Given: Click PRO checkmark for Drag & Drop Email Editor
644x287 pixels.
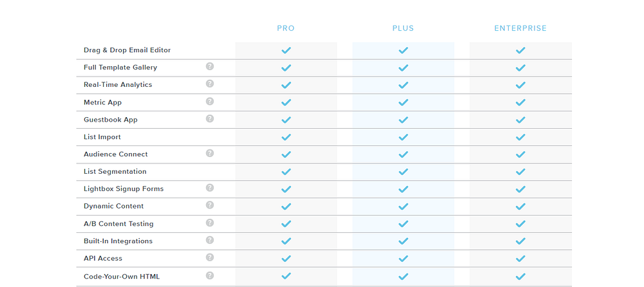Looking at the screenshot, I should pos(287,50).
